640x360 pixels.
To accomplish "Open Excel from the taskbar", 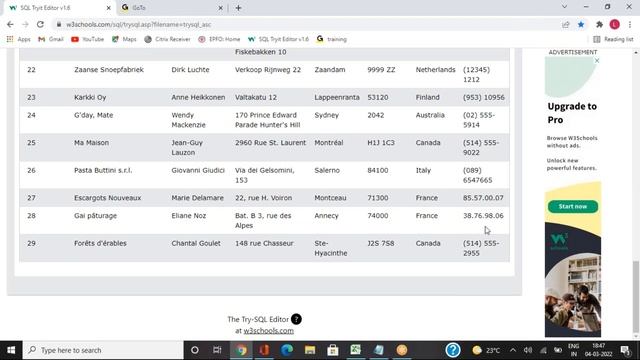I will click(356, 350).
